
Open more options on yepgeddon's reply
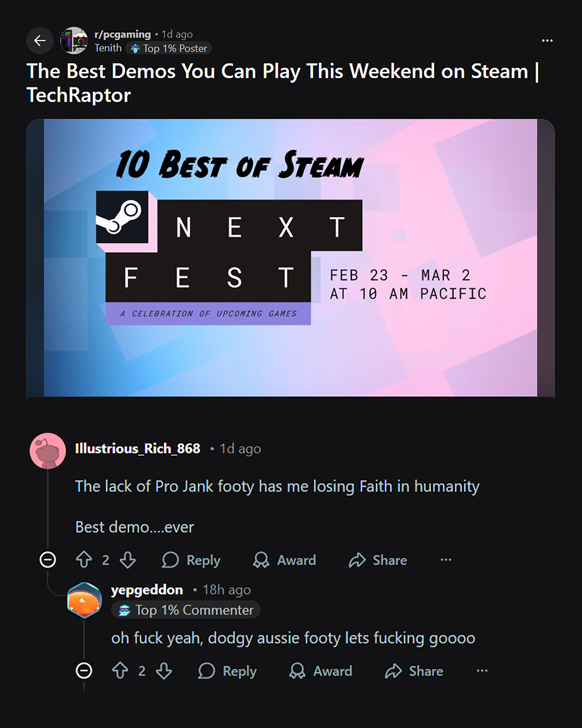(x=482, y=671)
